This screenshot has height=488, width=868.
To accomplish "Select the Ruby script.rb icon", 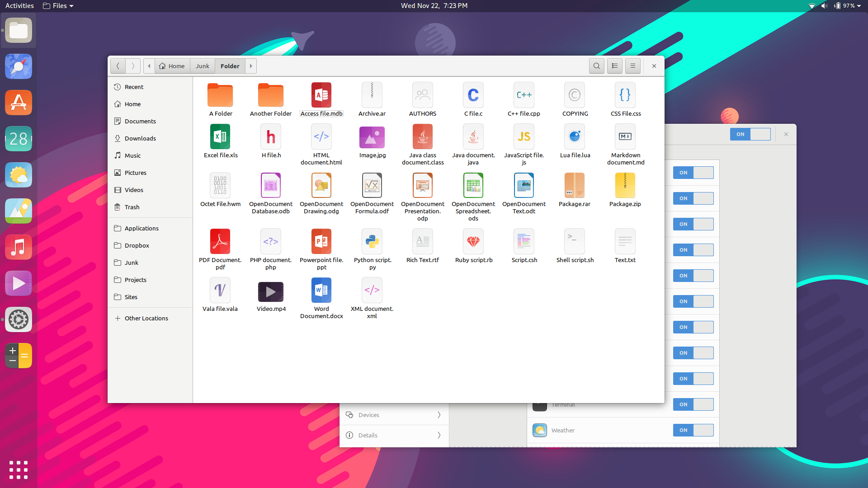I will pos(473,241).
